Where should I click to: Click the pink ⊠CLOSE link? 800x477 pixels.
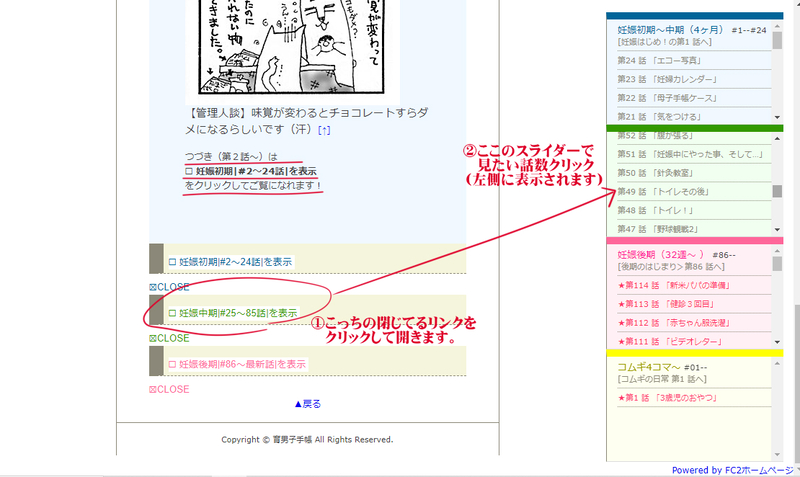coord(169,389)
